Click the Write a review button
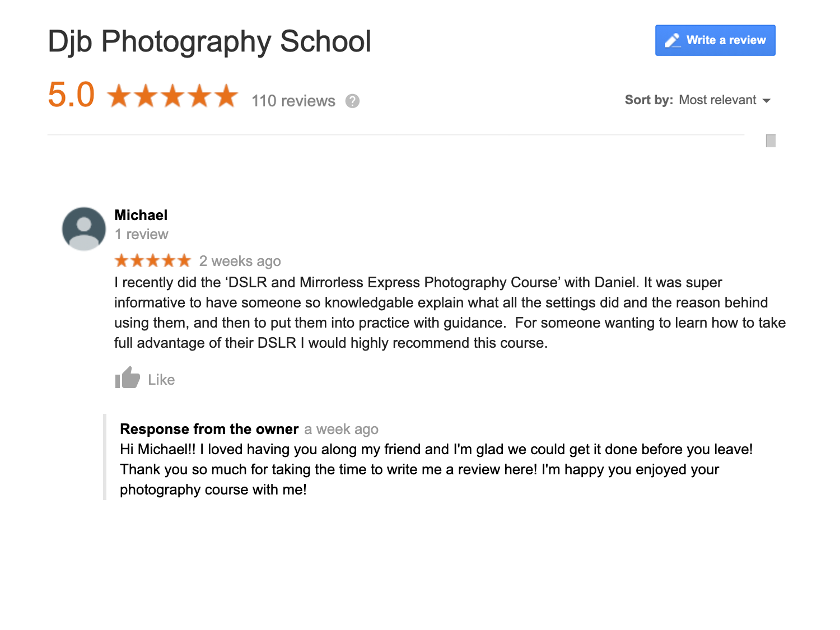 coord(715,40)
